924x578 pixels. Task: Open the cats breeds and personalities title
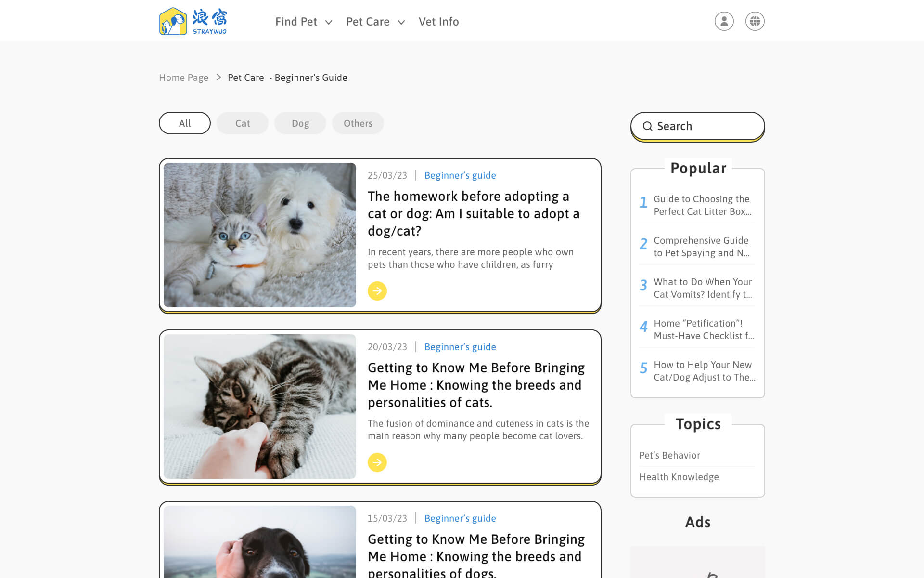476,385
